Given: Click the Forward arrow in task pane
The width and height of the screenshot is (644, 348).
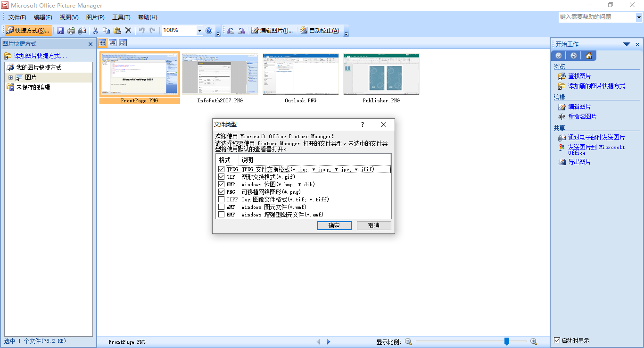Looking at the screenshot, I should (573, 56).
